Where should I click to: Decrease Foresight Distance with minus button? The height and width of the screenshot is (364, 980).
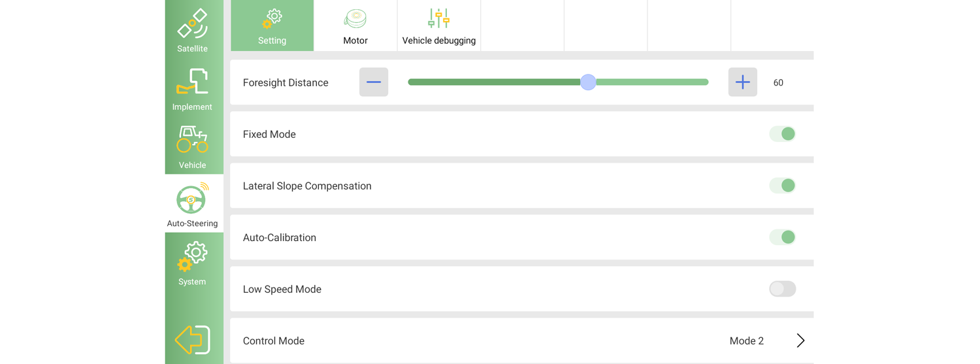374,82
